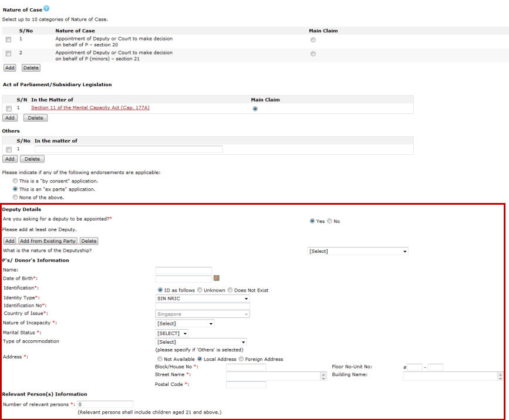This screenshot has width=509, height=420.
Task: Select No for deputy appointment
Action: click(x=329, y=221)
